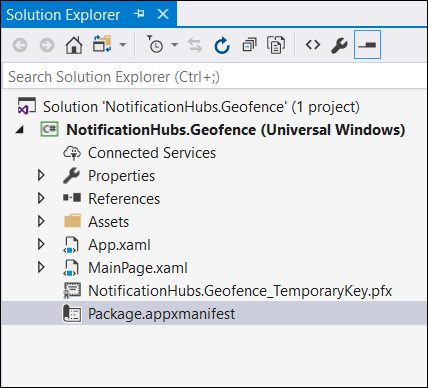The width and height of the screenshot is (428, 388).
Task: Click the Forward navigation arrow in toolbar
Action: [x=47, y=45]
